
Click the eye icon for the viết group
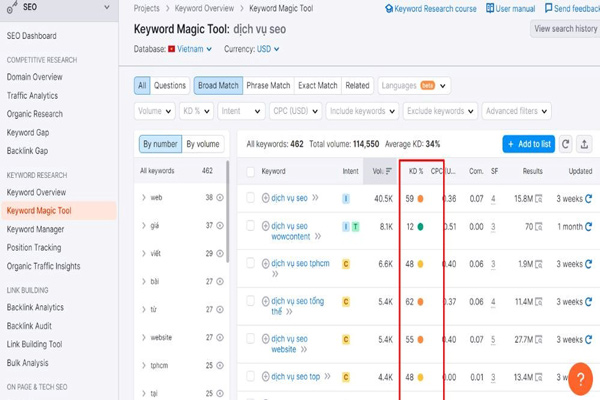pyautogui.click(x=220, y=253)
